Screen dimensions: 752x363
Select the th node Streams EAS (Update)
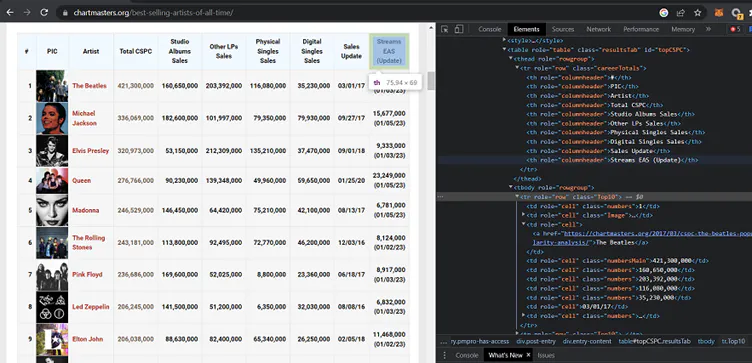coord(612,160)
